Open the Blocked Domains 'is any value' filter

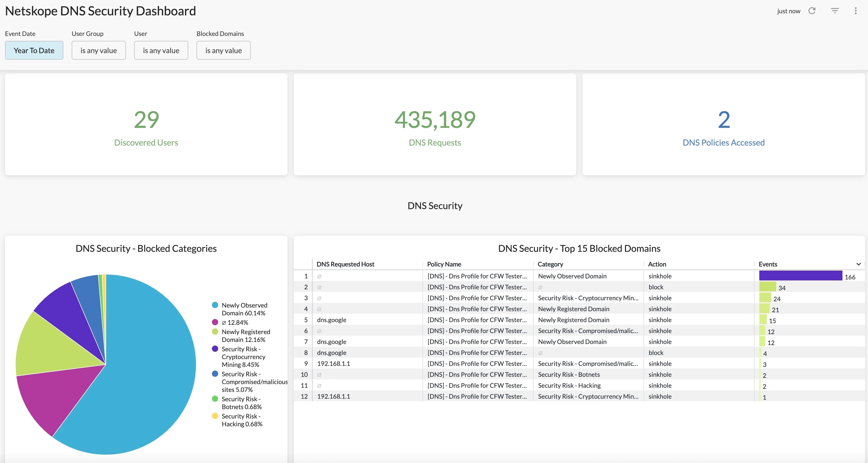(x=223, y=50)
